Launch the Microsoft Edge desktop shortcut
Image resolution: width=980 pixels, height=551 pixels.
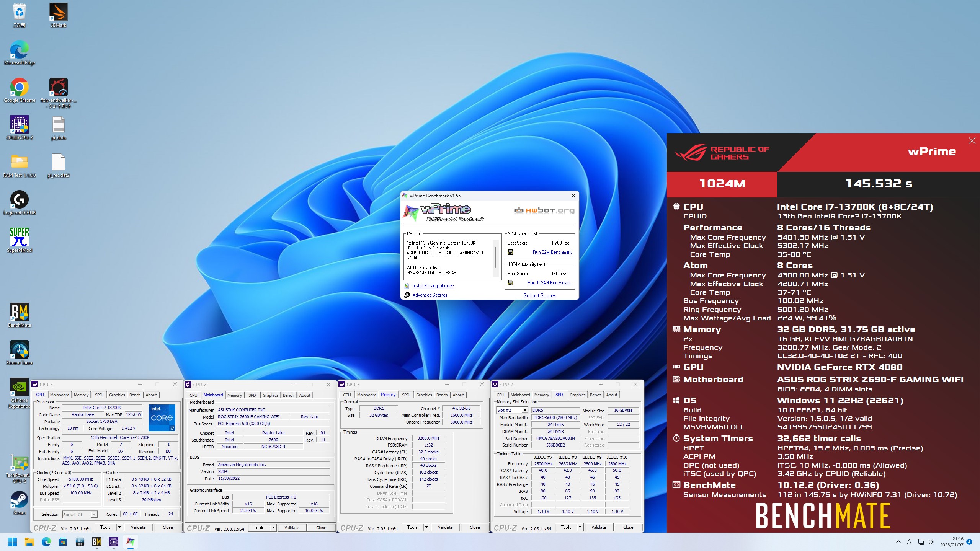tap(19, 53)
